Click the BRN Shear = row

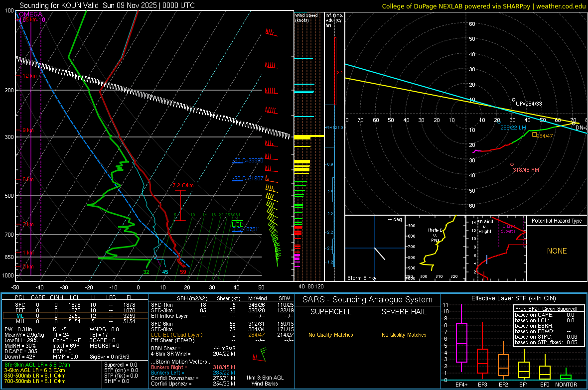(x=193, y=348)
